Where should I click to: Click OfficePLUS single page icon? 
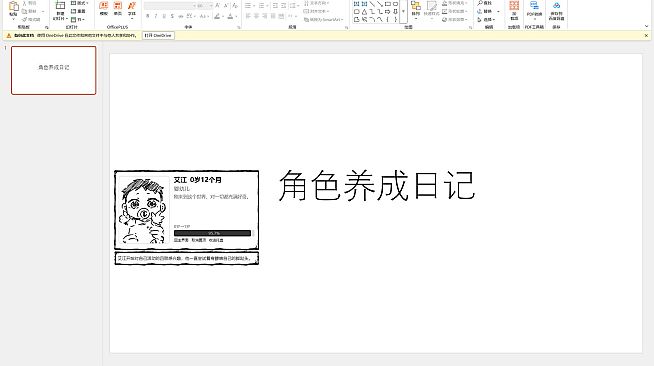coord(118,6)
